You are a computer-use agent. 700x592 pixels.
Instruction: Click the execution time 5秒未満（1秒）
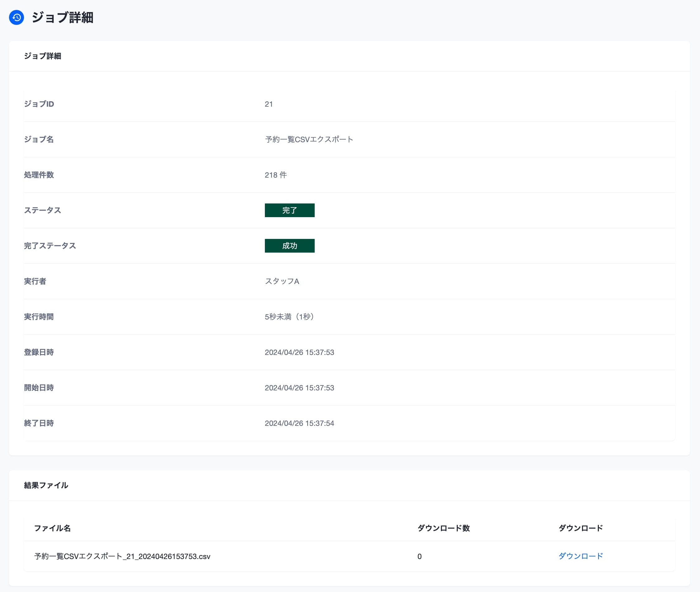(290, 317)
